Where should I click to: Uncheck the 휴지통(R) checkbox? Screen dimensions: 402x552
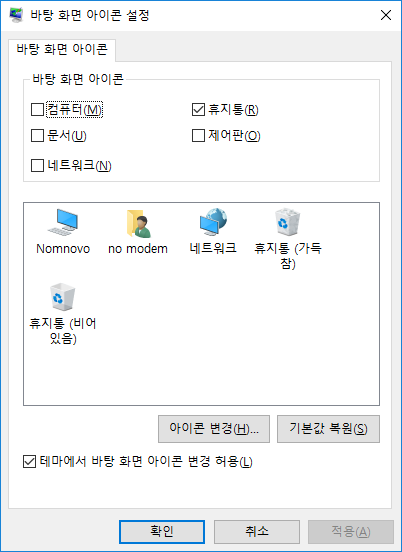pyautogui.click(x=198, y=109)
